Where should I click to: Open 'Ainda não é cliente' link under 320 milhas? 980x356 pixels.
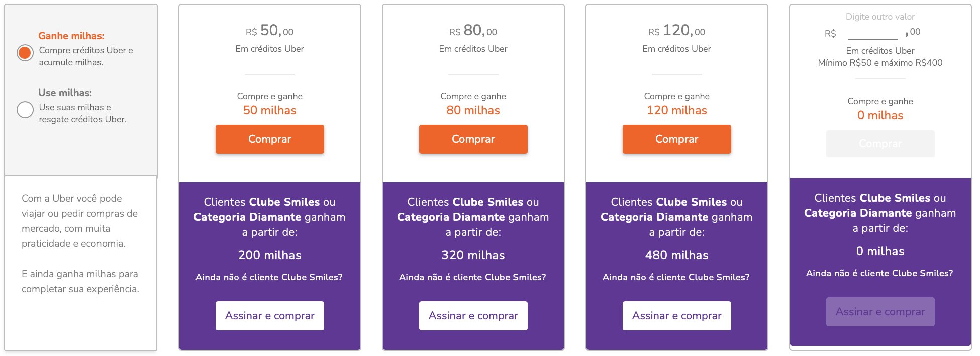click(473, 277)
